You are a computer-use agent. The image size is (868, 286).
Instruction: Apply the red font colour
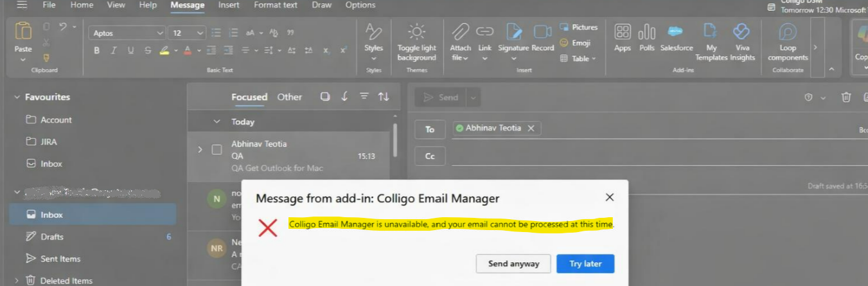[188, 50]
